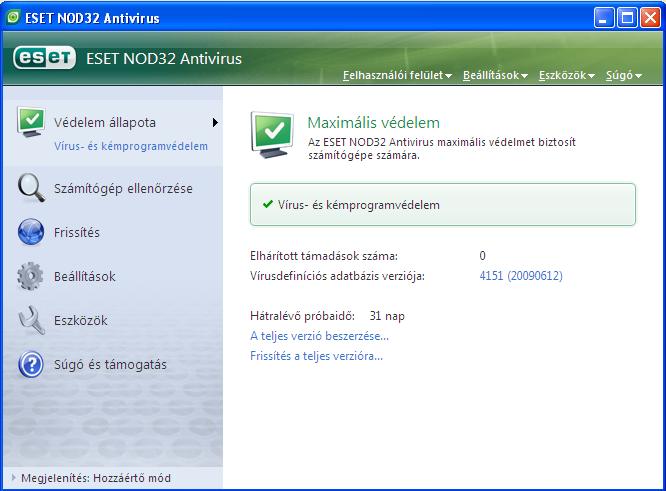Click the Eszközök wrench icon
The height and width of the screenshot is (491, 666).
[31, 321]
